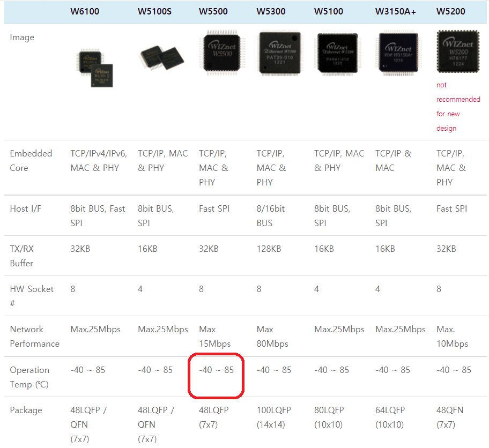The height and width of the screenshot is (448, 489).
Task: Click W5500's '-40 ~ 85' temperature cell
Action: [216, 370]
